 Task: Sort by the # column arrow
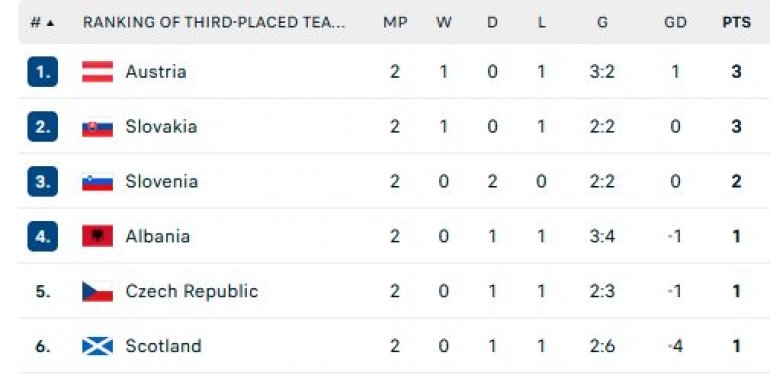tap(49, 23)
